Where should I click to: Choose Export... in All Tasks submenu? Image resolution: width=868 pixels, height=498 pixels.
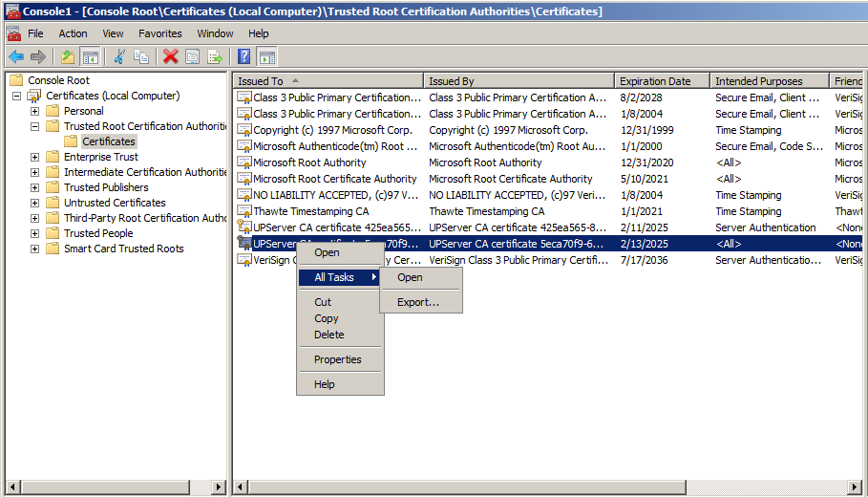[x=421, y=302]
